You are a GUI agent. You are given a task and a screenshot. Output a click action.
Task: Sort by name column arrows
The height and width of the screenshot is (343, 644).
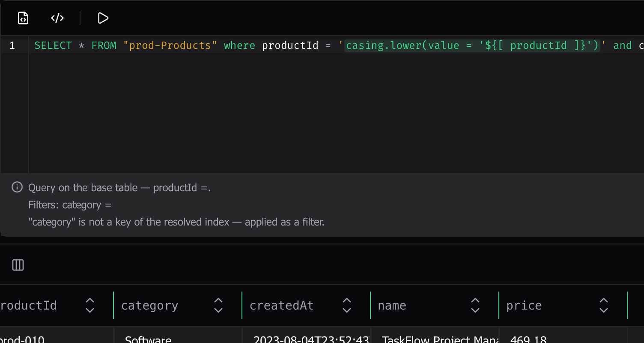click(475, 305)
